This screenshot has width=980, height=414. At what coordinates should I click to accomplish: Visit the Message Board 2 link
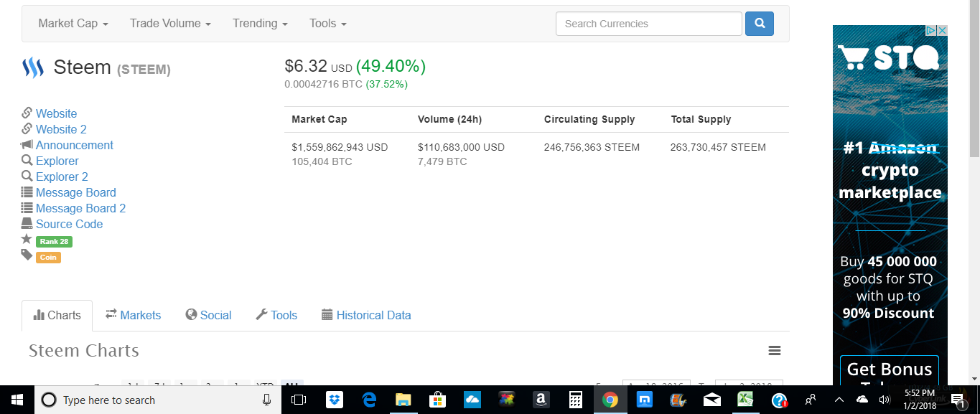(x=80, y=208)
